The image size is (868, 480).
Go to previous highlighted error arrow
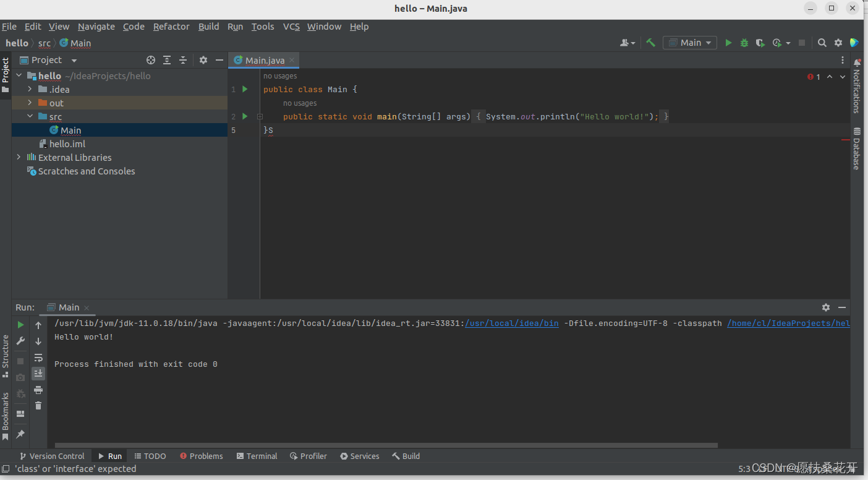point(830,77)
